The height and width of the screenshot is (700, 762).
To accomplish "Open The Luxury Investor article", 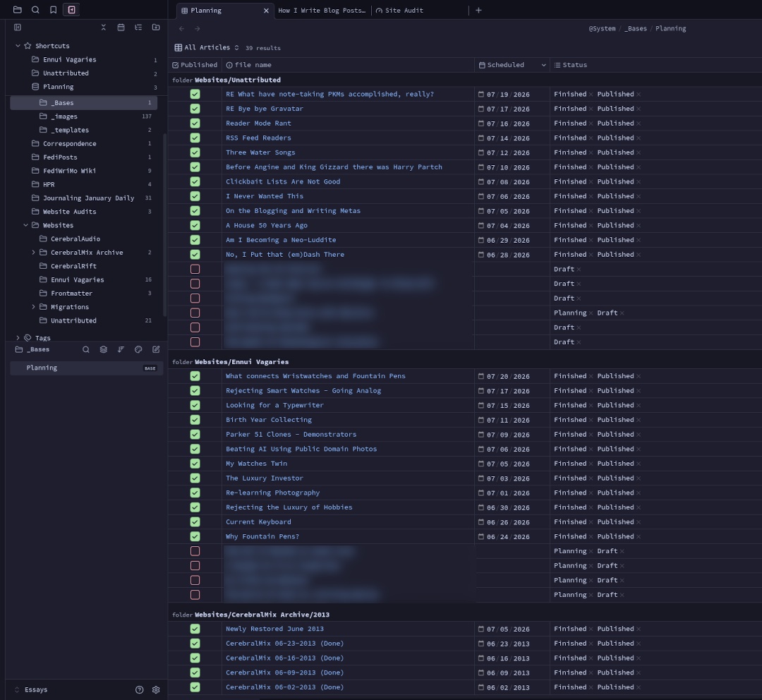I will [x=265, y=478].
